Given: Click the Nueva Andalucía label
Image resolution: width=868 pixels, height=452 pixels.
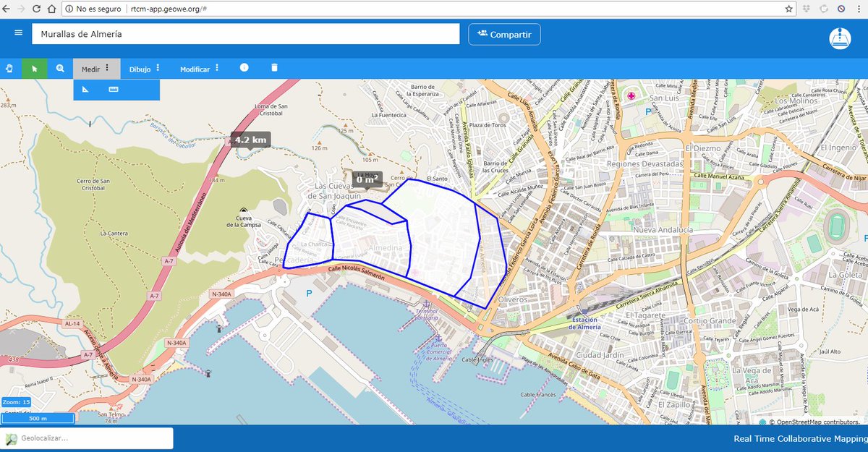Looking at the screenshot, I should tap(663, 229).
